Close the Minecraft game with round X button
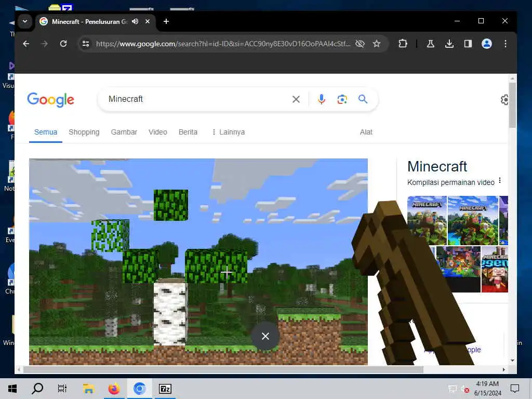 265,336
